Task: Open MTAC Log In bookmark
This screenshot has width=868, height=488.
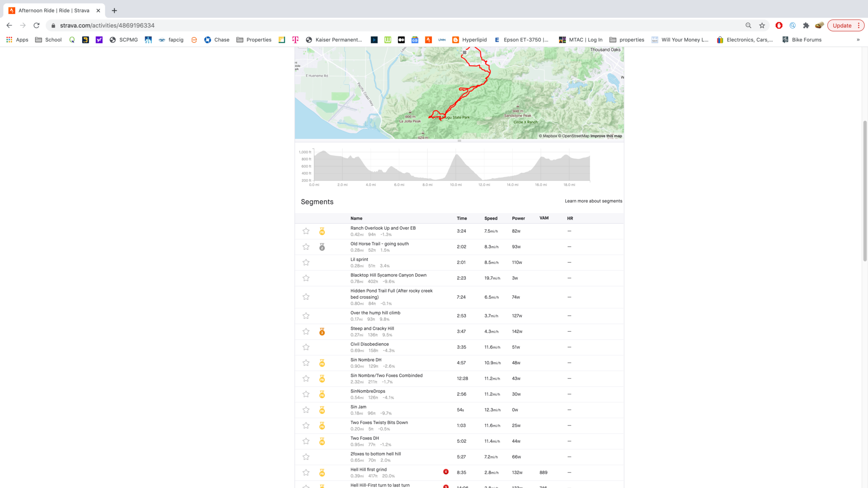Action: pos(580,40)
